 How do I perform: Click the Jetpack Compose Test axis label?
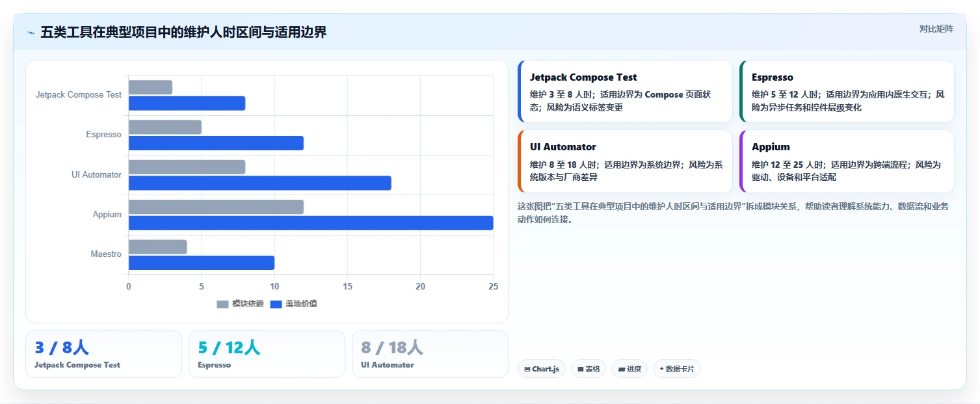(x=79, y=95)
